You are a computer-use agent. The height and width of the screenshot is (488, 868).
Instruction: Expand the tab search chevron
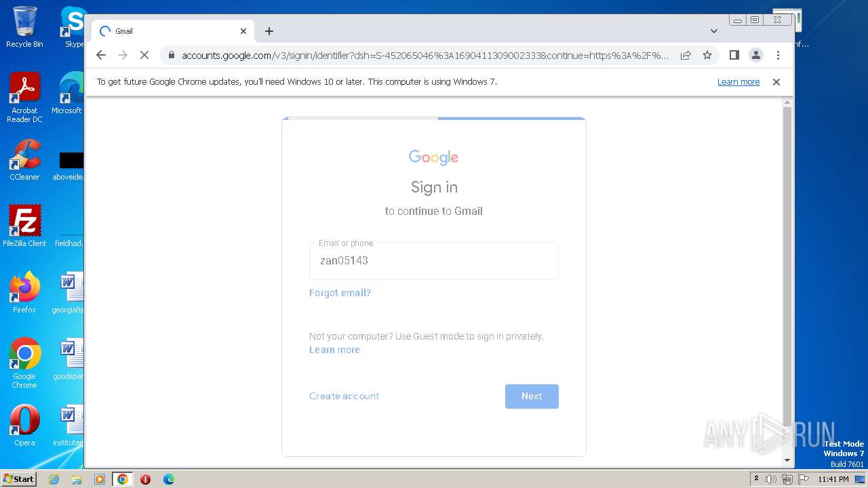coord(714,31)
